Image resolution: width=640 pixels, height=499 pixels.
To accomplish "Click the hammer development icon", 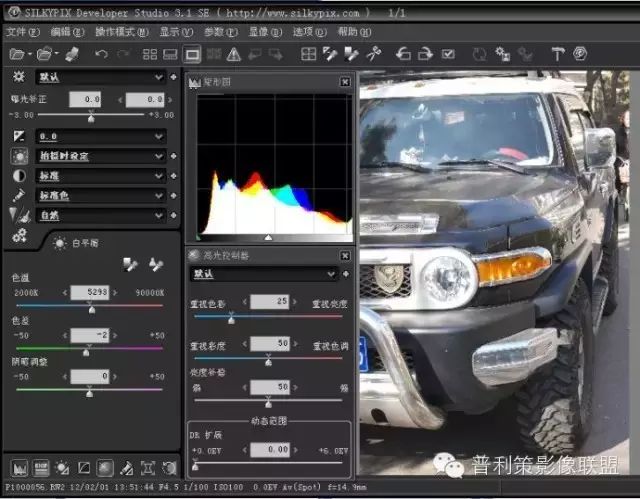I will 558,54.
